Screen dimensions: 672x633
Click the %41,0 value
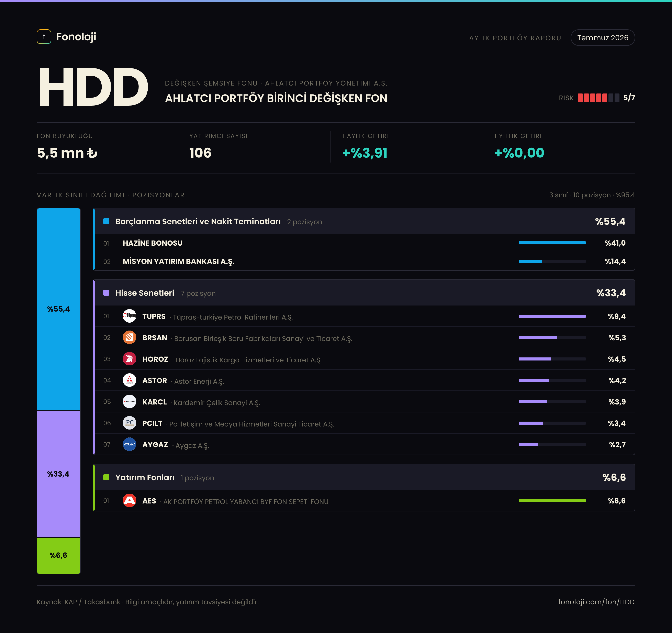(x=615, y=243)
